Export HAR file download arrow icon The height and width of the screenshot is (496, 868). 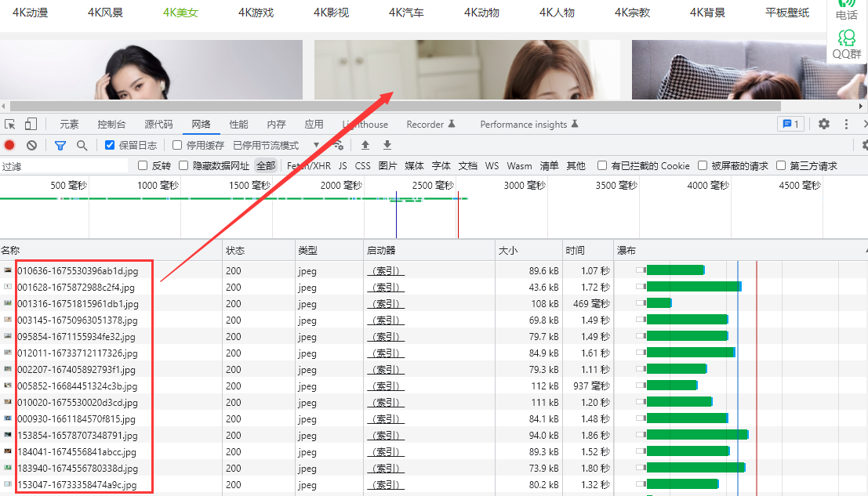(x=387, y=146)
